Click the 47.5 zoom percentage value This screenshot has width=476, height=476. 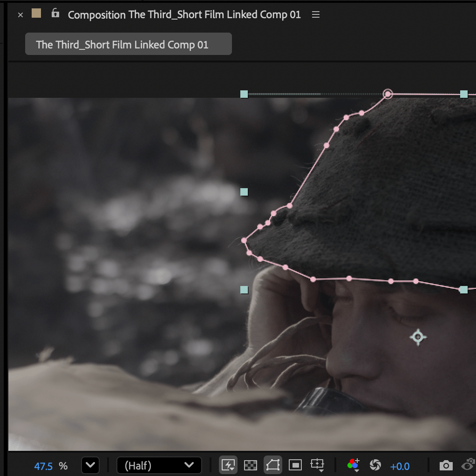pyautogui.click(x=43, y=466)
